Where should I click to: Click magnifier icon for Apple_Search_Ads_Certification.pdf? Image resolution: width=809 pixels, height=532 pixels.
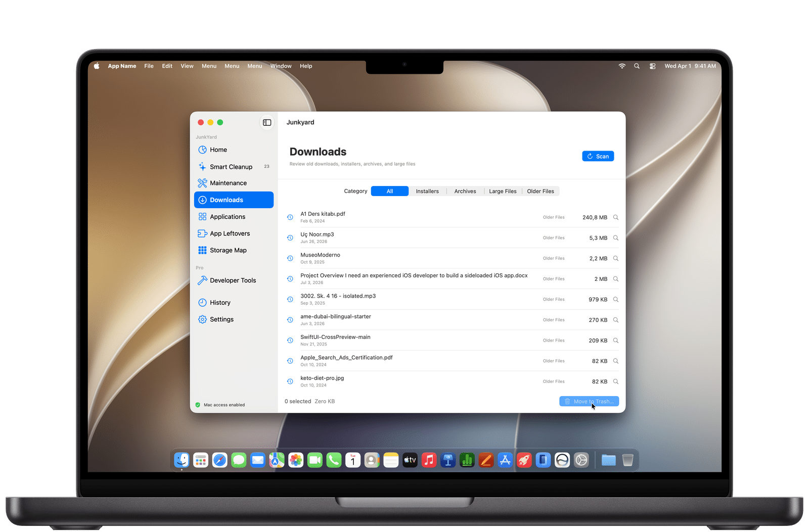click(616, 361)
